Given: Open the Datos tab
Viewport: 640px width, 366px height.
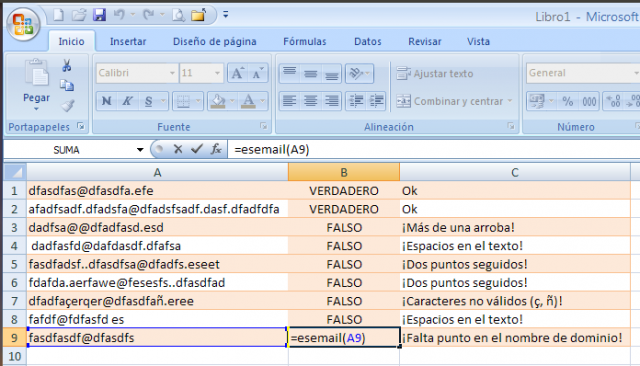Looking at the screenshot, I should click(x=368, y=42).
